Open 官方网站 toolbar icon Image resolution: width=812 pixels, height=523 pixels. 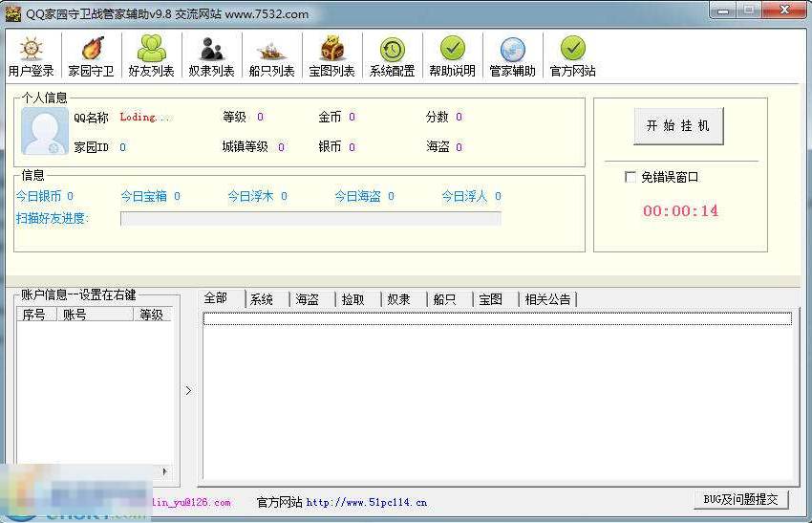[572, 57]
